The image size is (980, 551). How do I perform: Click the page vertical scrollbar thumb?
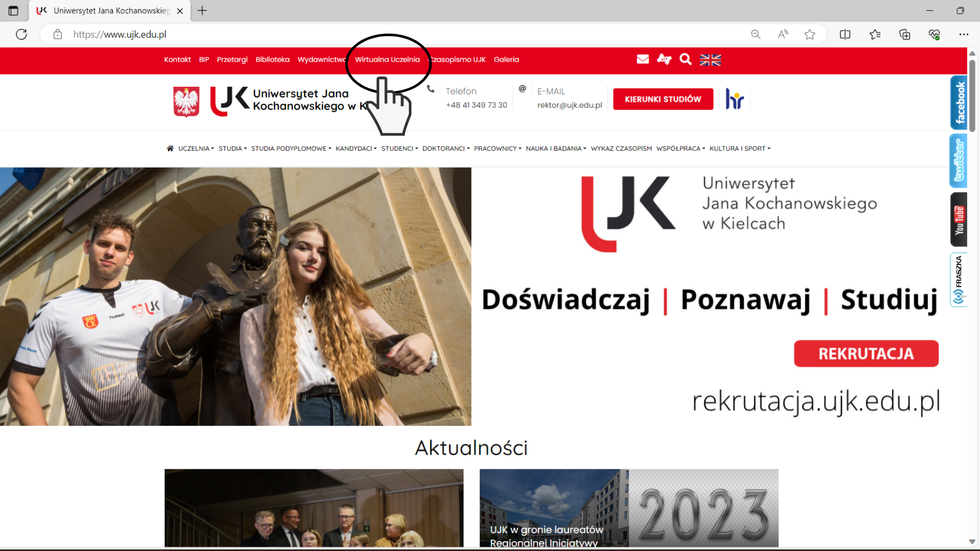[972, 94]
